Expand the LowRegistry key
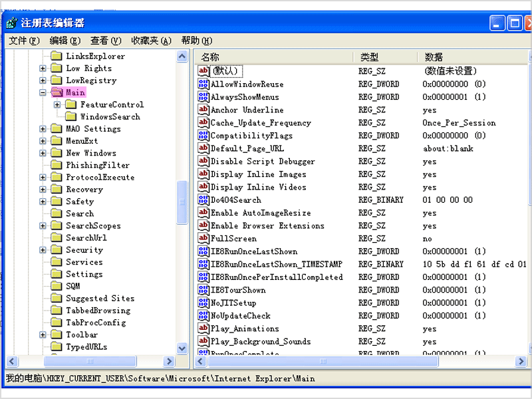The image size is (532, 399). pyautogui.click(x=43, y=80)
